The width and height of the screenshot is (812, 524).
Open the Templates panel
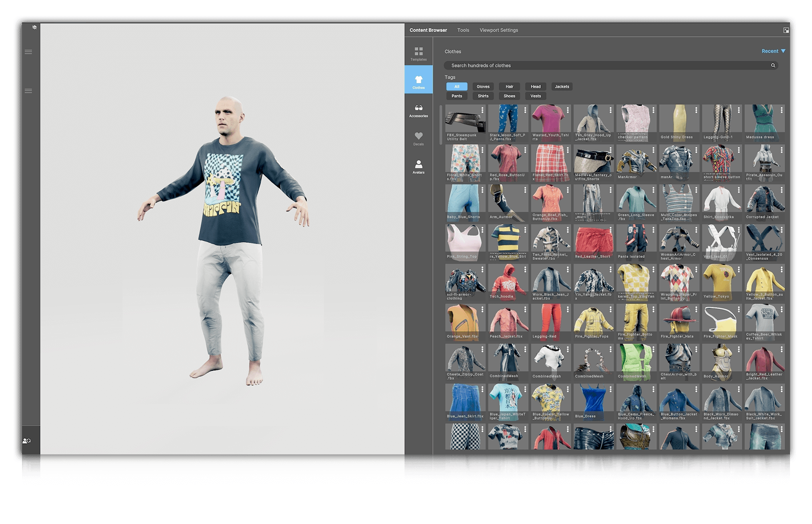coord(418,54)
